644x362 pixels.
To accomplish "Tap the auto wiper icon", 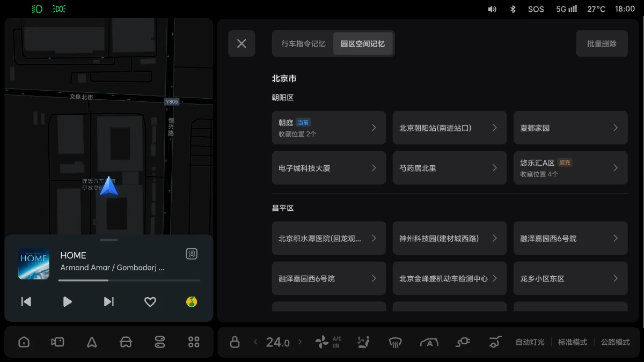I will 429,342.
